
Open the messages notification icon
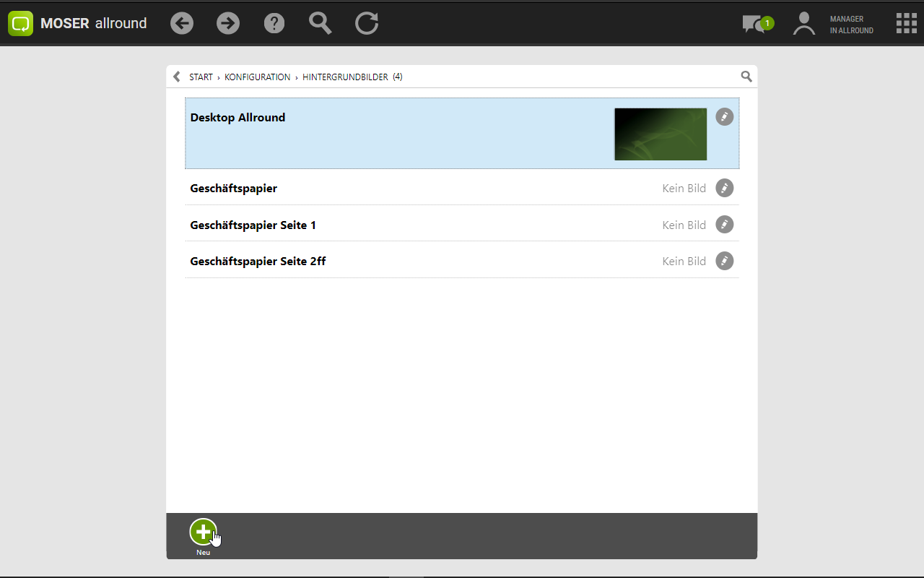click(x=755, y=24)
